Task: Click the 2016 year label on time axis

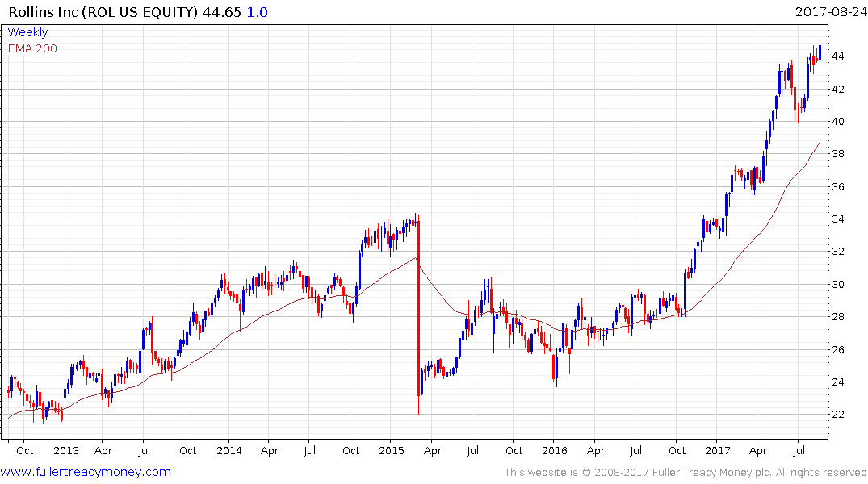Action: tap(554, 450)
